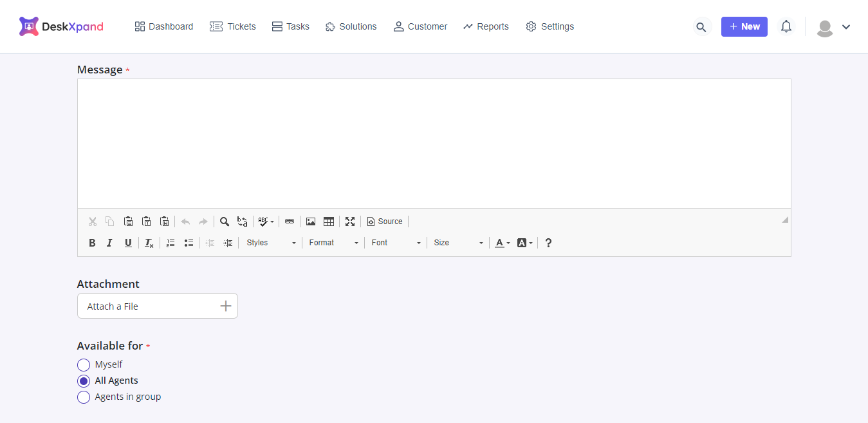Select the Myself radio option
The height and width of the screenshot is (423, 868).
tap(84, 365)
